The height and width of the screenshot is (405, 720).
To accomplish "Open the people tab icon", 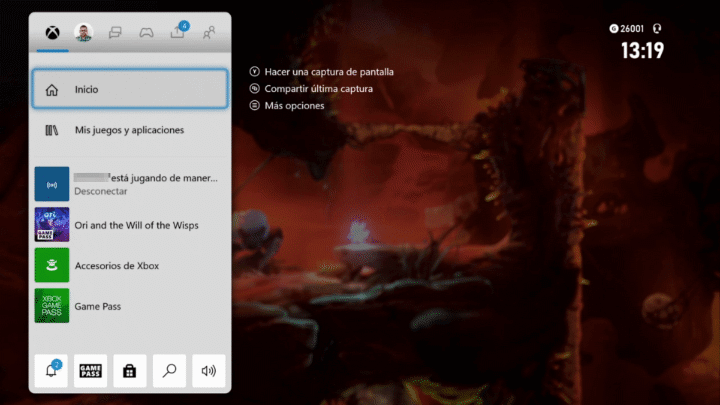I will (209, 33).
